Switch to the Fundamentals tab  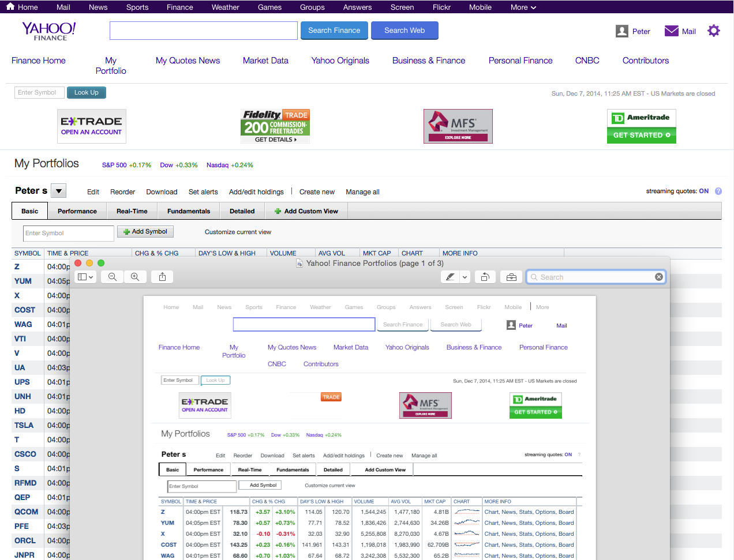[189, 211]
